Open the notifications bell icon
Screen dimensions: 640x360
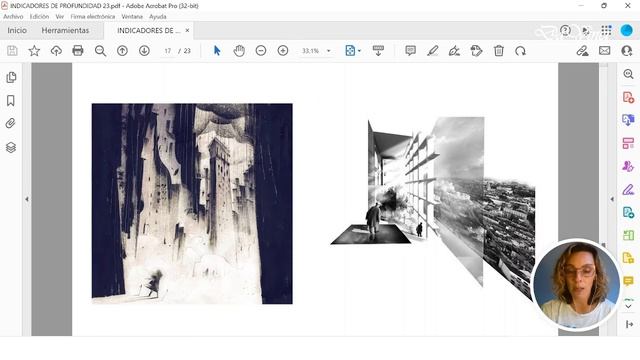(x=586, y=31)
